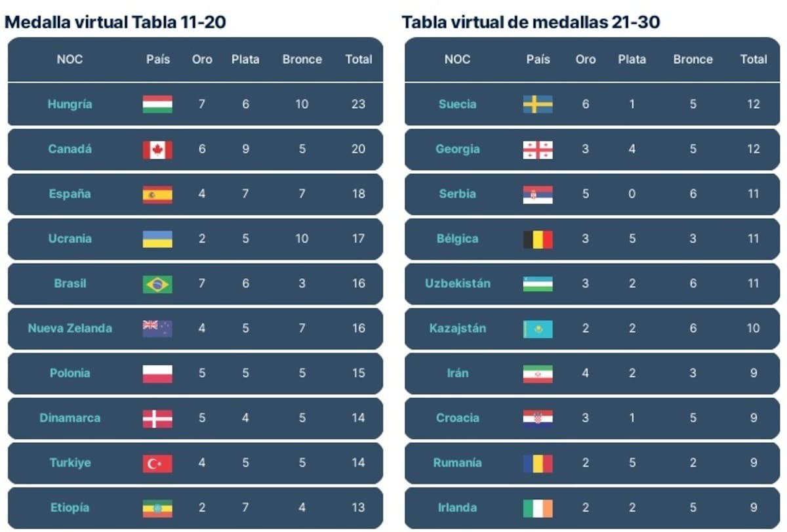Click the Kazakhstan flag icon
Image resolution: width=787 pixels, height=532 pixels.
(538, 329)
